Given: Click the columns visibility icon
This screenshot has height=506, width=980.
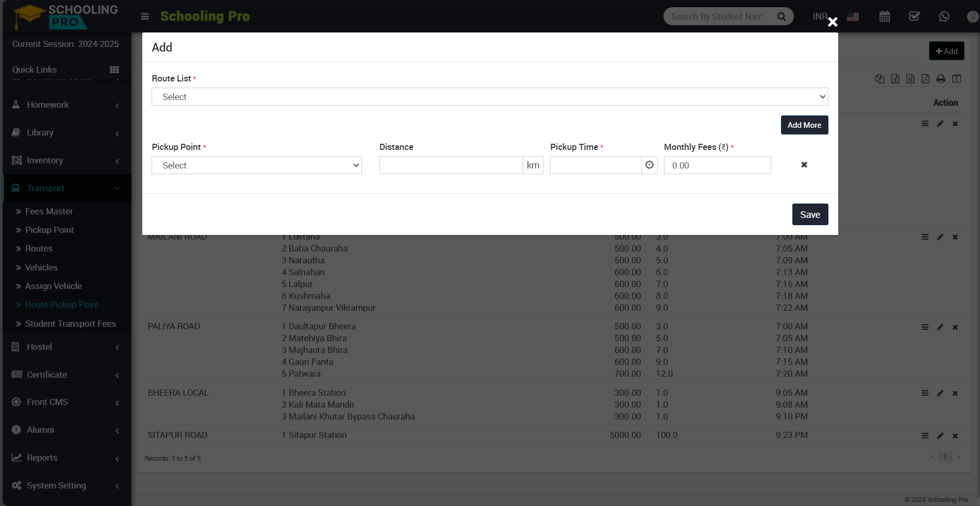Looking at the screenshot, I should point(957,79).
